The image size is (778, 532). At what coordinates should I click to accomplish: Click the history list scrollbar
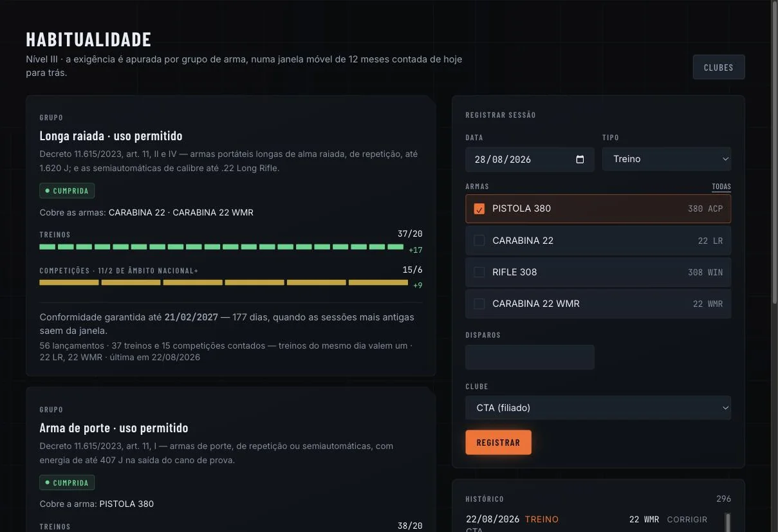728,522
